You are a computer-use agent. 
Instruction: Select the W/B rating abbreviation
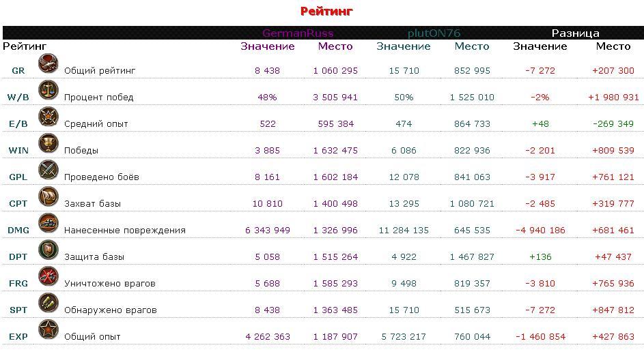click(18, 98)
